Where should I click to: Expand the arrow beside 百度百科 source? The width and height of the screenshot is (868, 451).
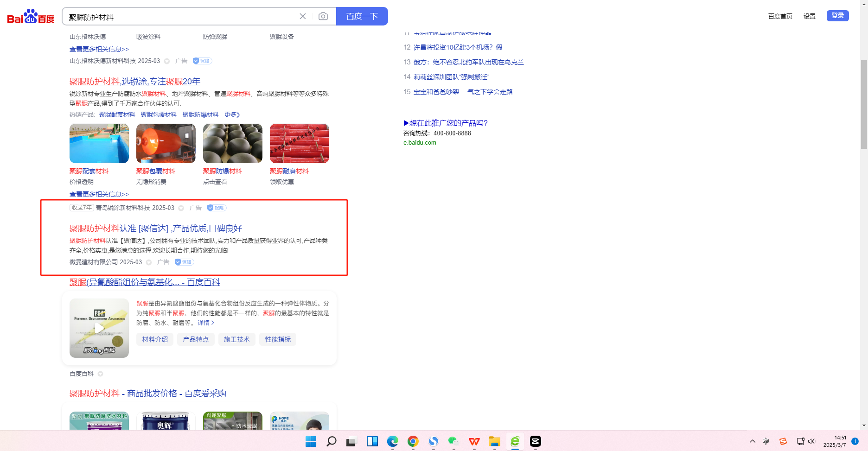click(x=100, y=374)
